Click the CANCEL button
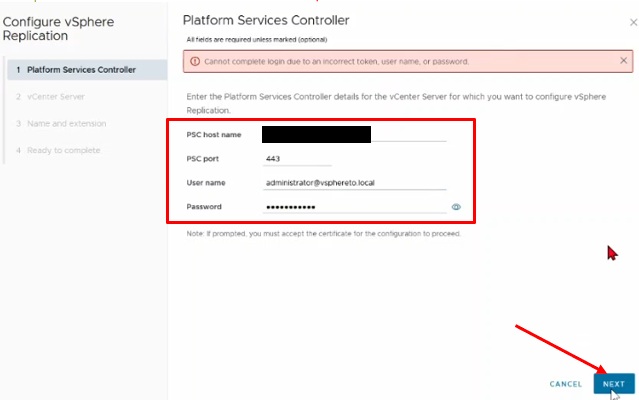Screen dimensions: 639x400 click(566, 384)
